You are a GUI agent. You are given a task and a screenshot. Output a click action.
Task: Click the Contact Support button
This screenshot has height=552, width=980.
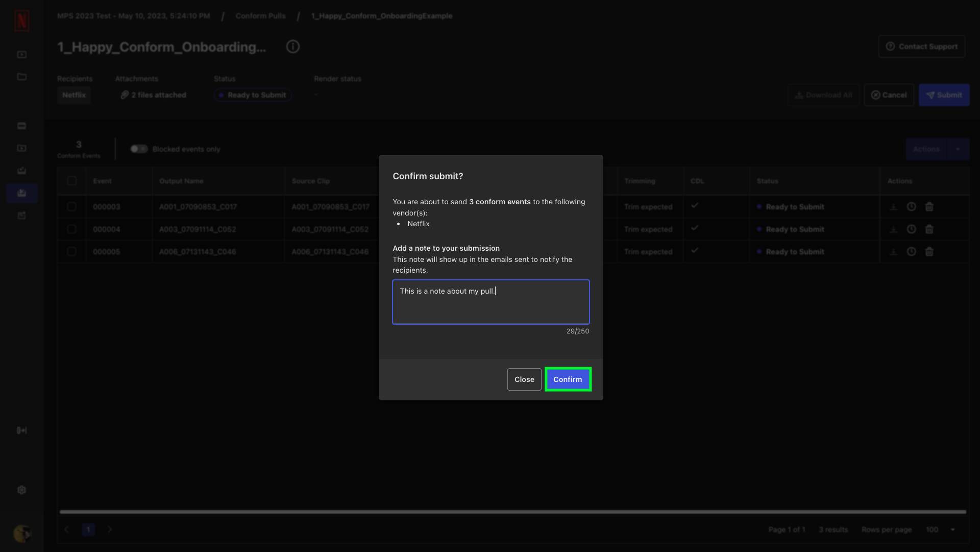[x=921, y=46]
